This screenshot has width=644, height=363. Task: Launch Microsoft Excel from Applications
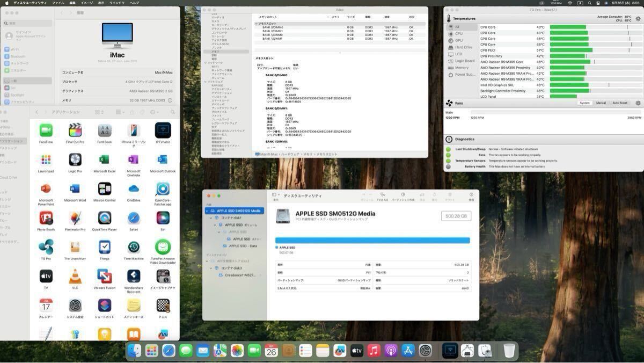tap(105, 159)
